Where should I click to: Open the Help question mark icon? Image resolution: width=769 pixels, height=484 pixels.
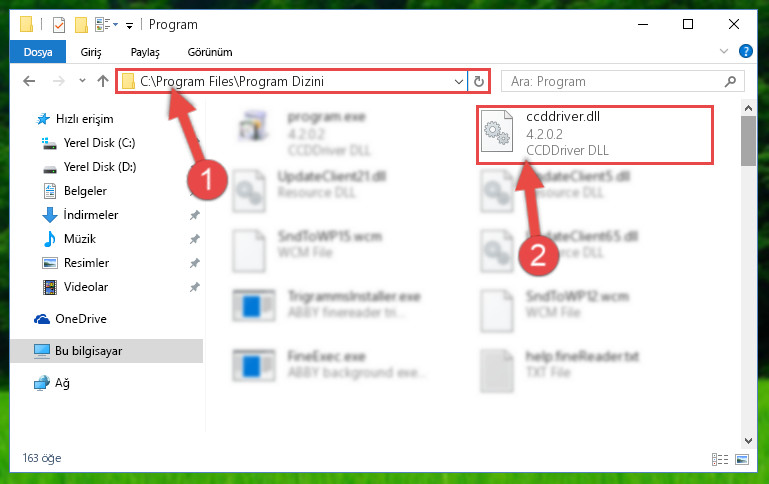(745, 51)
